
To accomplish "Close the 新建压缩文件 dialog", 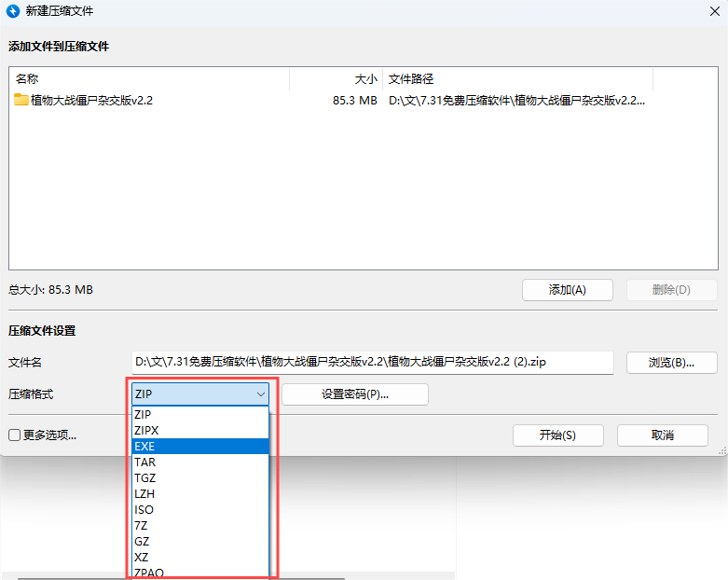I will (715, 11).
